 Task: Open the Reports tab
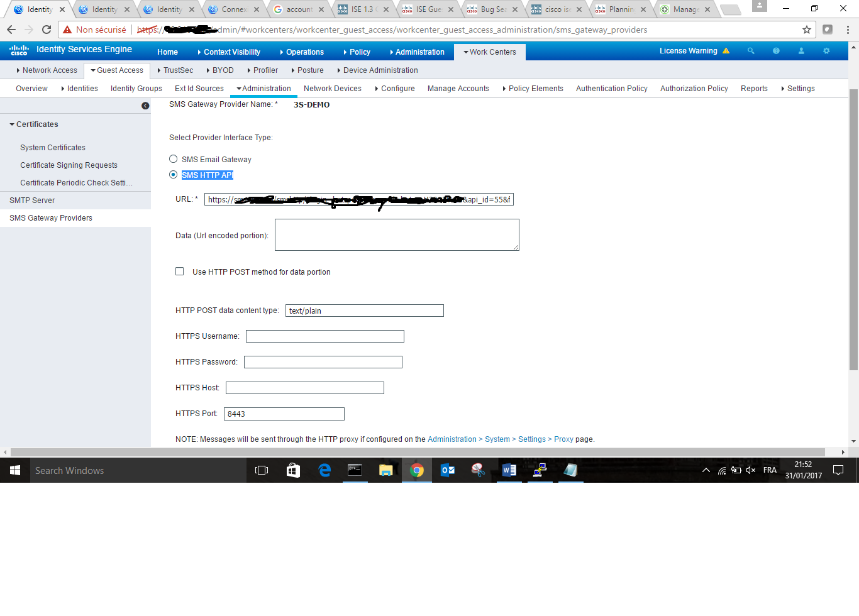click(x=754, y=89)
